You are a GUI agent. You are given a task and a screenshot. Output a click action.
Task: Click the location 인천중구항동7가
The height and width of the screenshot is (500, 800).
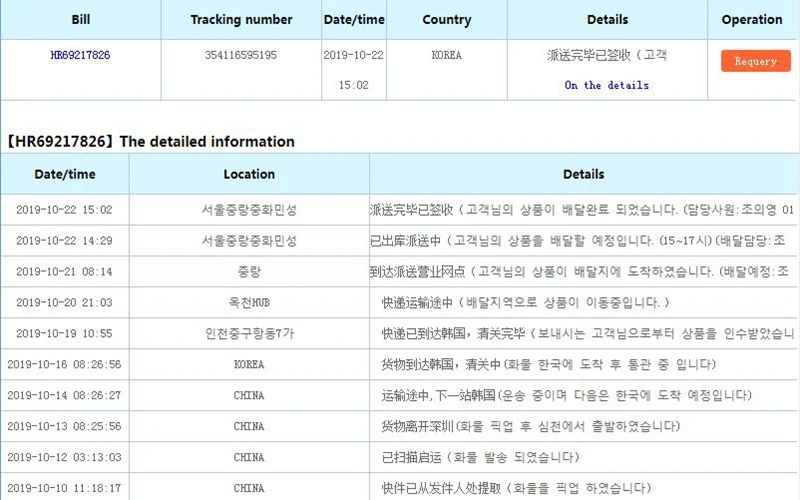coord(249,334)
